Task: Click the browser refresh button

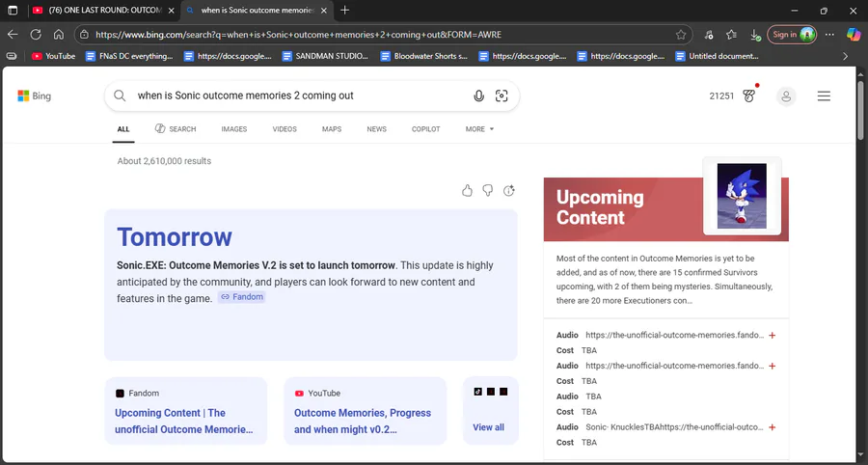Action: [x=36, y=34]
